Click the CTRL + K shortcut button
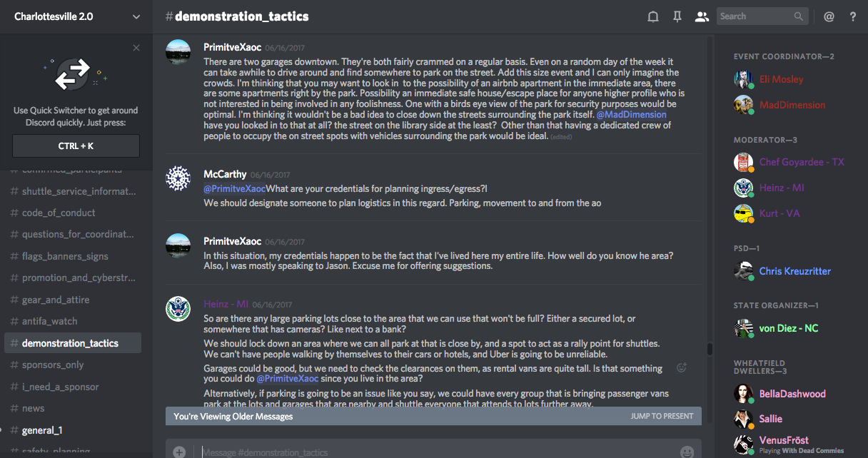Image resolution: width=868 pixels, height=458 pixels. [x=76, y=146]
